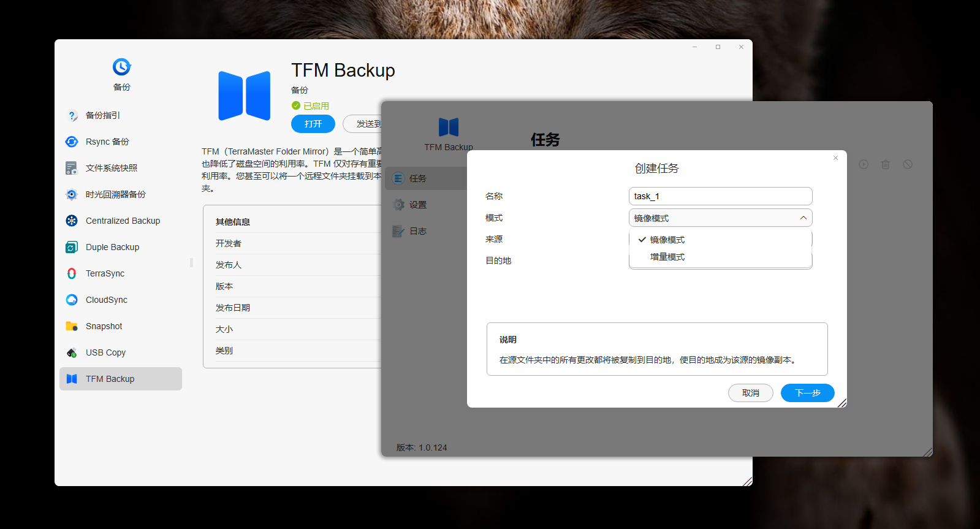Collapse the 模式 dropdown
This screenshot has width=980, height=529.
coord(803,218)
